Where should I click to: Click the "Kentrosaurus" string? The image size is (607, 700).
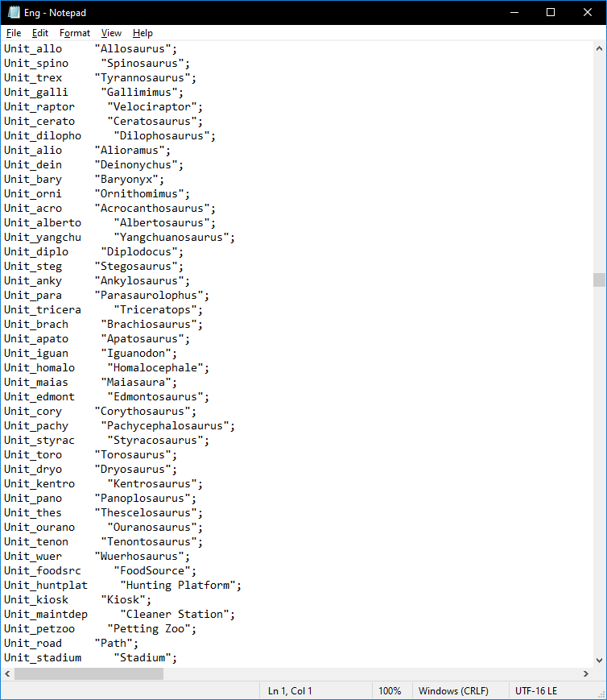pyautogui.click(x=155, y=484)
